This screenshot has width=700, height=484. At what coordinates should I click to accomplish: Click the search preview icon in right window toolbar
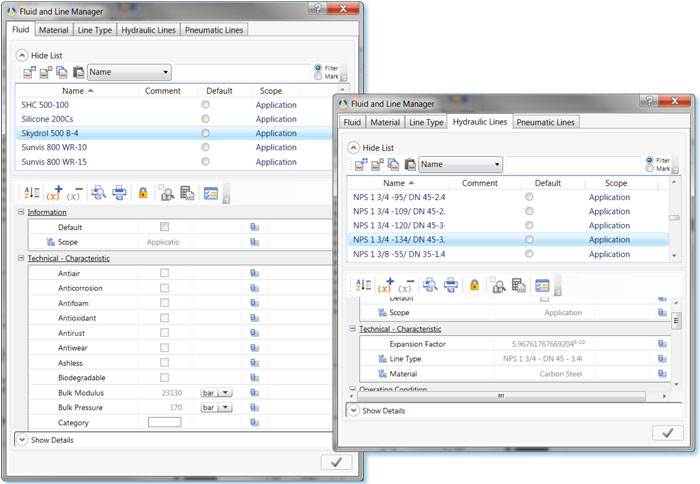point(498,285)
